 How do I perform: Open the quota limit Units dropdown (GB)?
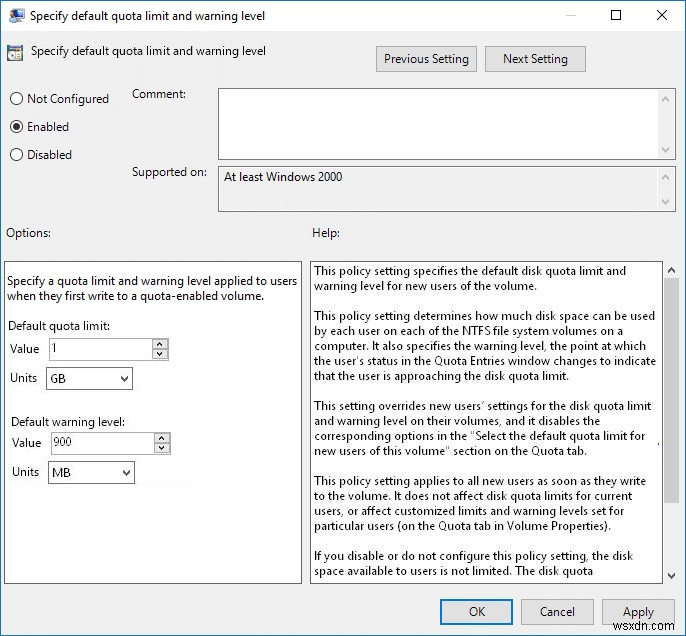coord(89,378)
